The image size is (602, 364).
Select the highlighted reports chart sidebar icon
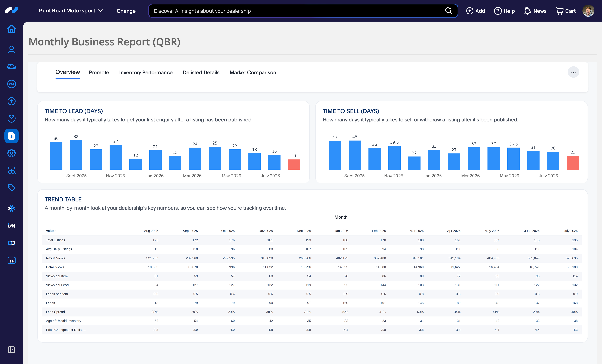[12, 136]
